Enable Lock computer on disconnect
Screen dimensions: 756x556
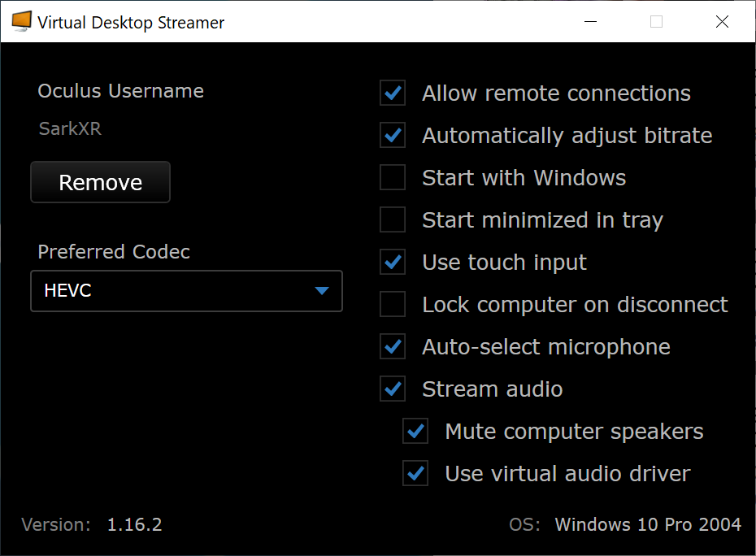click(x=393, y=304)
